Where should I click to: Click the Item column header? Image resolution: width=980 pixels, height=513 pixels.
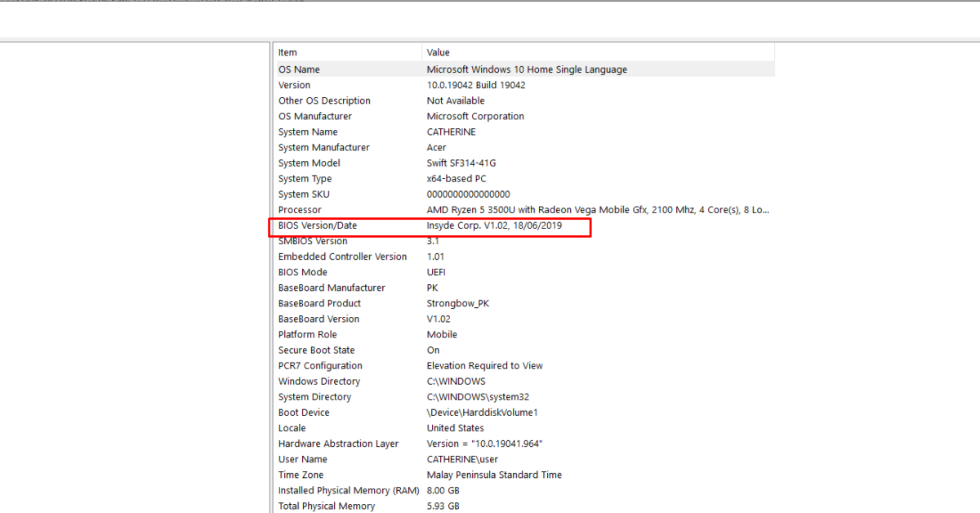click(x=287, y=51)
